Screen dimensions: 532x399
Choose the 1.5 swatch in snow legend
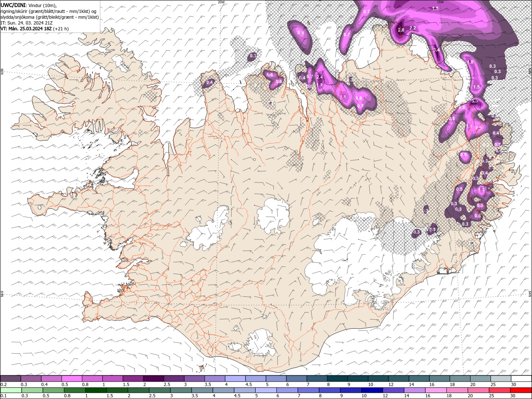(133, 379)
